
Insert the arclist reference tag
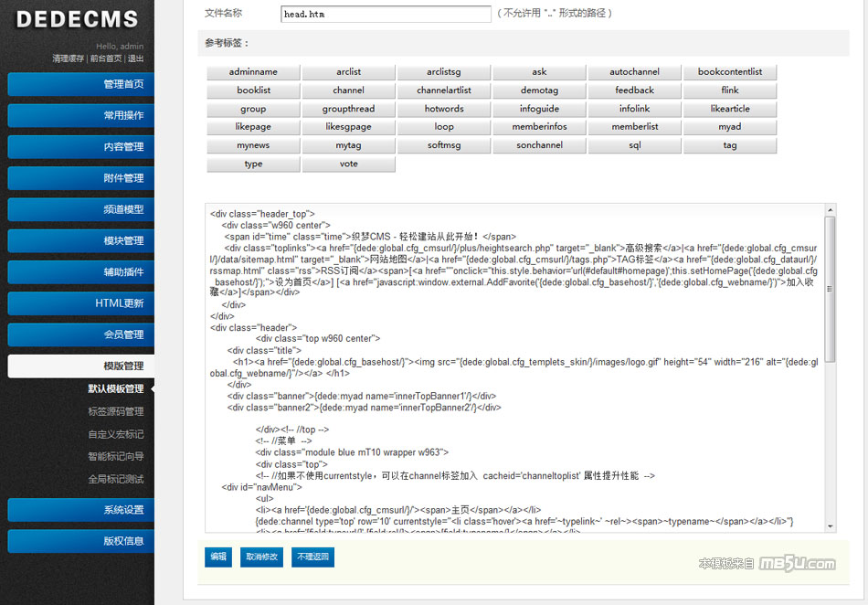point(348,72)
